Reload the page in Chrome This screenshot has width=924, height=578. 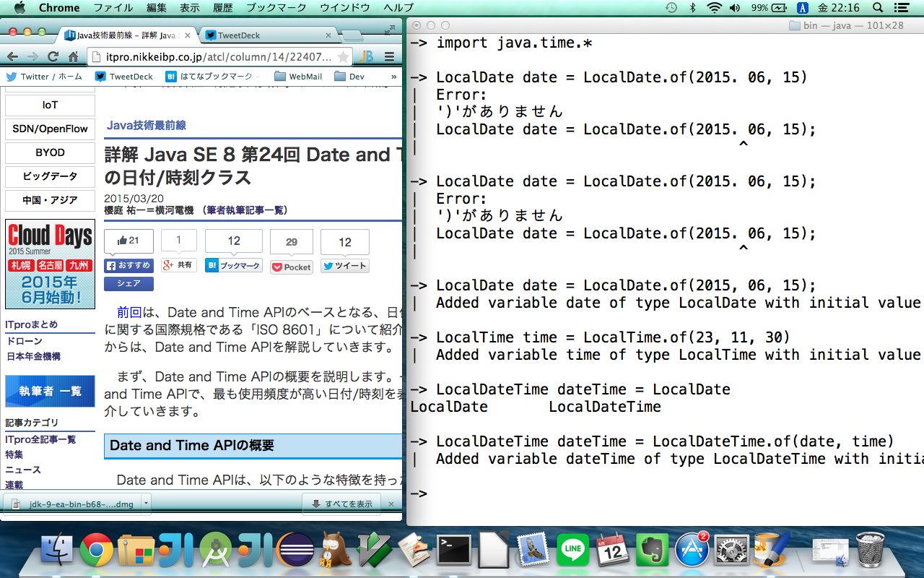click(x=53, y=57)
